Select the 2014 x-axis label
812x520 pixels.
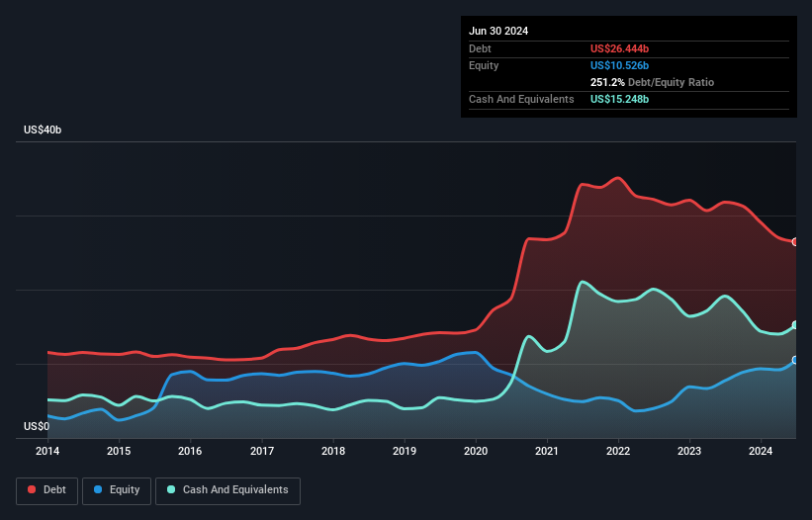tap(47, 451)
